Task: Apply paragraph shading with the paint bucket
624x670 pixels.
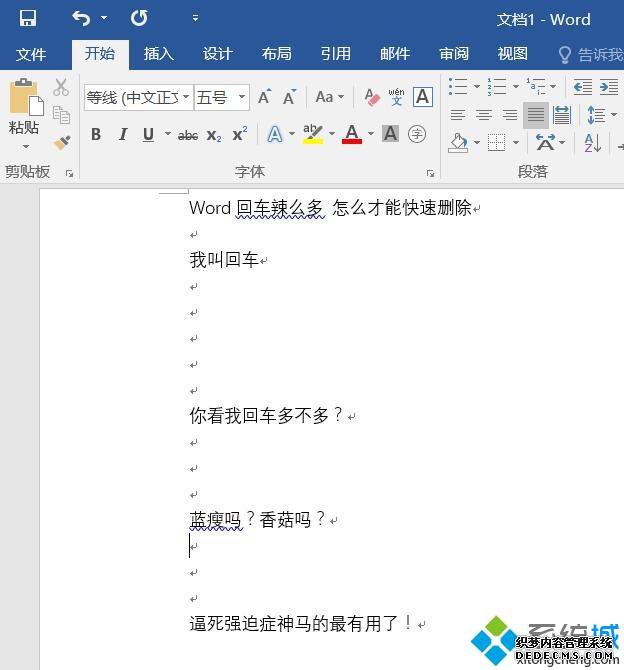Action: (458, 143)
